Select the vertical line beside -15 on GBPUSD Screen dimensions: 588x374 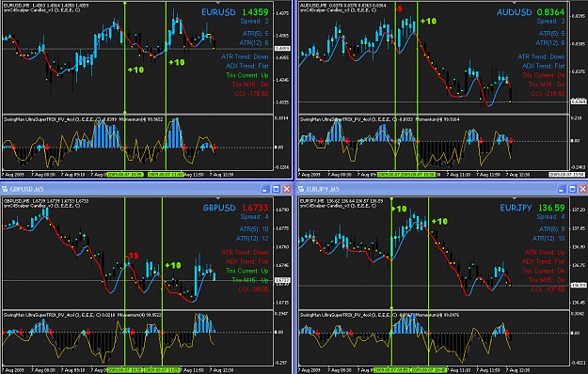pos(125,281)
